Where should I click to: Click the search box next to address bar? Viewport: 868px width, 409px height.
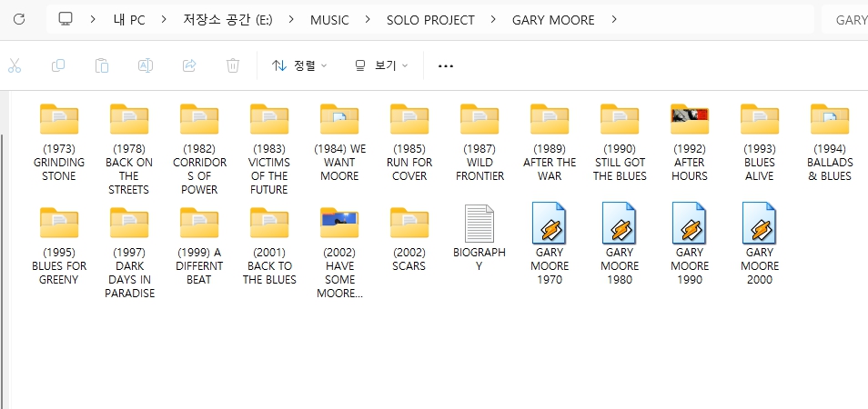coord(845,20)
